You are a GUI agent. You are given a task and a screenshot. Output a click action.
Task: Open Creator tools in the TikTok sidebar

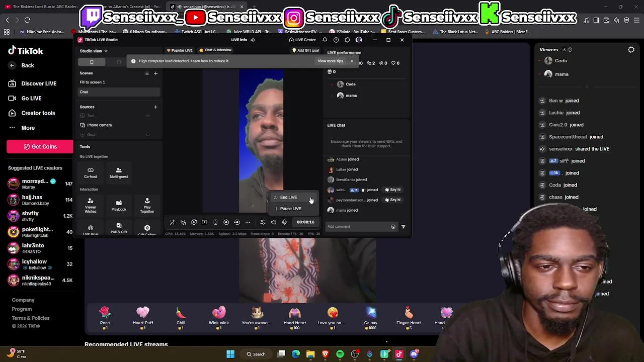click(x=32, y=113)
